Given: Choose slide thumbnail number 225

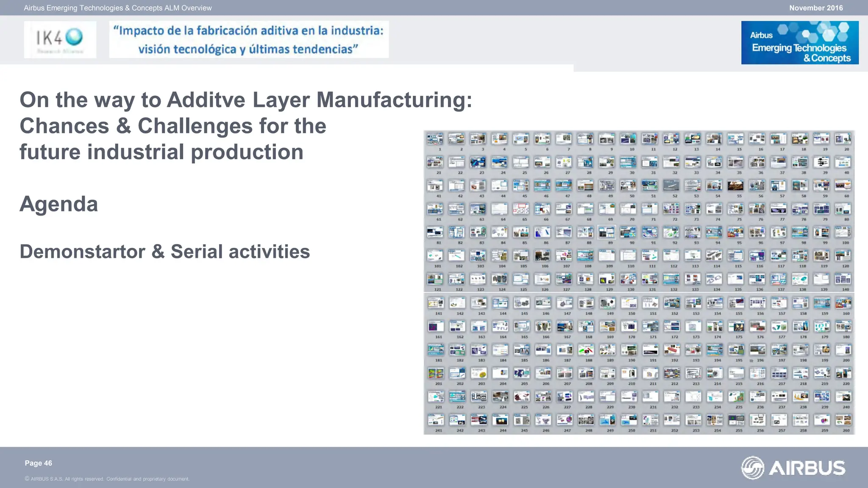Looking at the screenshot, I should [x=522, y=396].
